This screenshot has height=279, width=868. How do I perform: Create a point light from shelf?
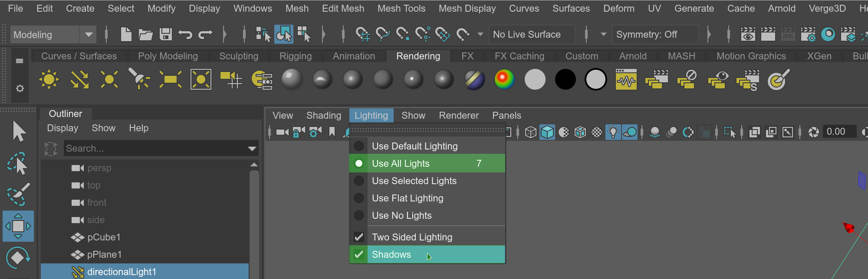tap(109, 79)
